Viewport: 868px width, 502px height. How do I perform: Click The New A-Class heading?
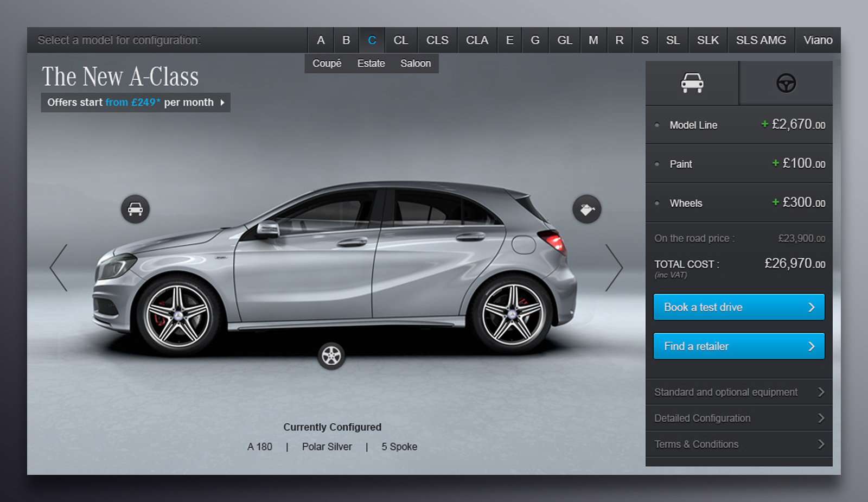[120, 77]
